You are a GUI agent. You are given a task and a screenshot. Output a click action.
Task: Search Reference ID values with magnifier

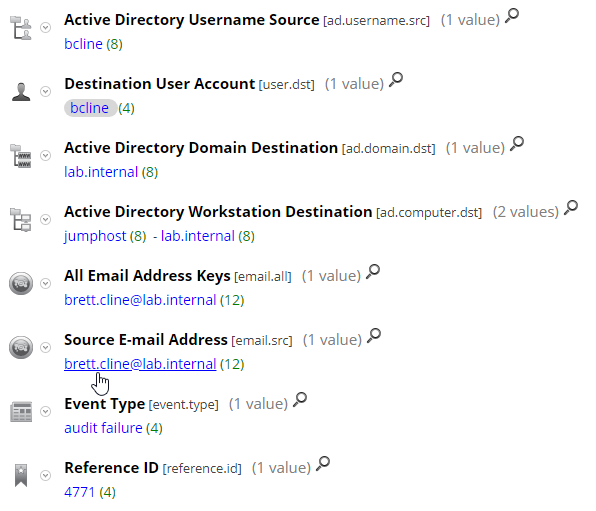pyautogui.click(x=323, y=463)
